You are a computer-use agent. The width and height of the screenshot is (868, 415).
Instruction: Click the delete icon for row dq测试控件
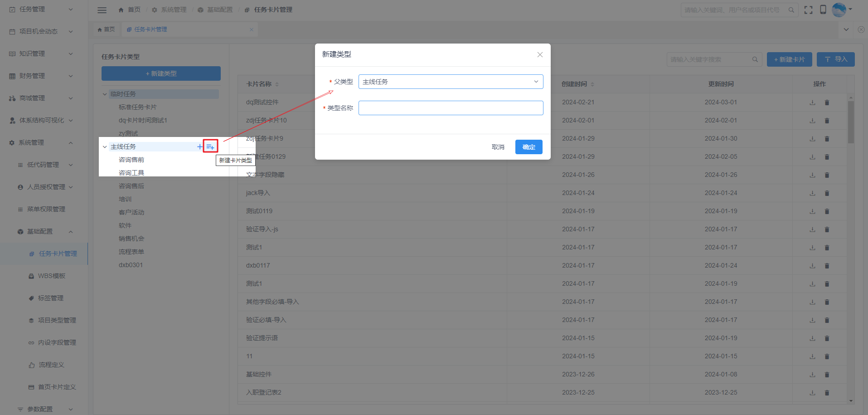pyautogui.click(x=827, y=103)
